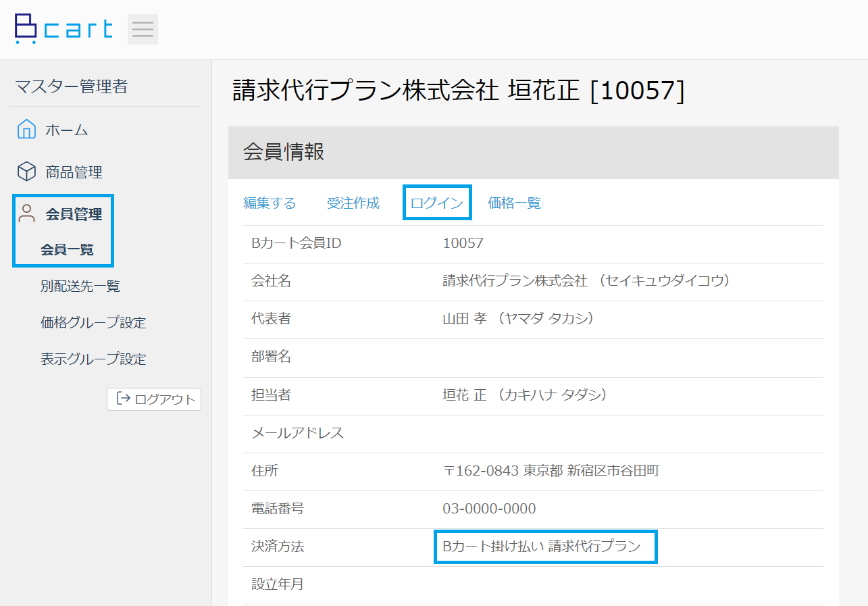The height and width of the screenshot is (606, 868).
Task: Click the 代表者 row label
Action: 271,319
